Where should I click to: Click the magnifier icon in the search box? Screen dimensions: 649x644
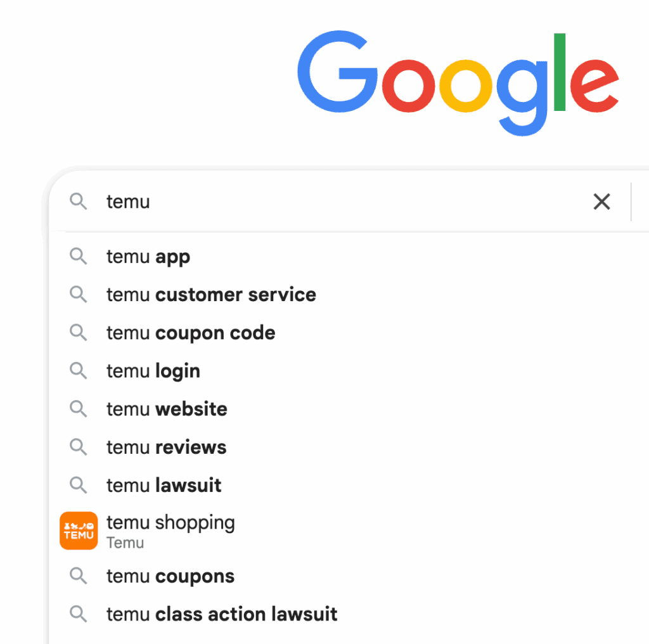pos(78,202)
